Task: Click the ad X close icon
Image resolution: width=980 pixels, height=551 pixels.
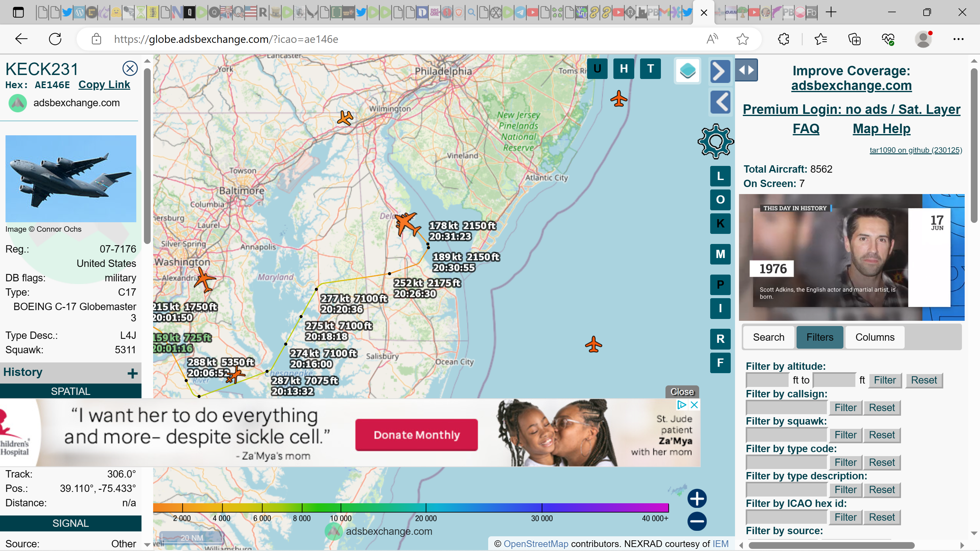Action: 694,405
